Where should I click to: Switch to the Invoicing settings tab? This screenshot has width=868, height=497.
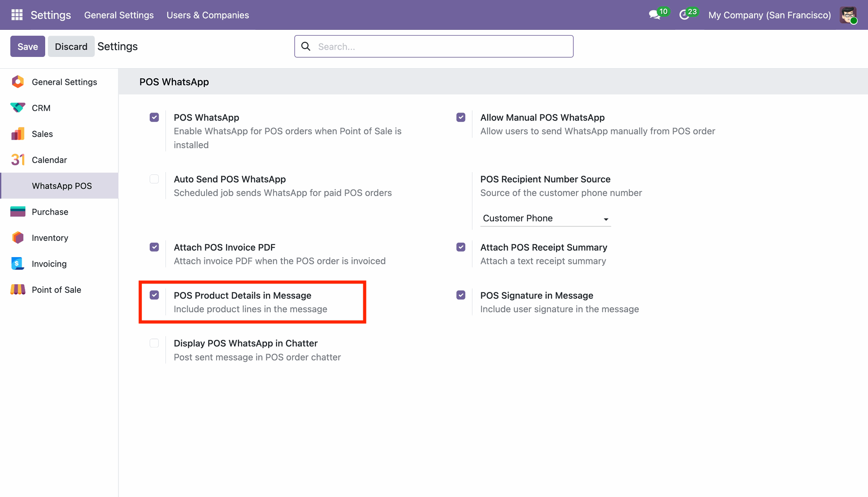59,264
